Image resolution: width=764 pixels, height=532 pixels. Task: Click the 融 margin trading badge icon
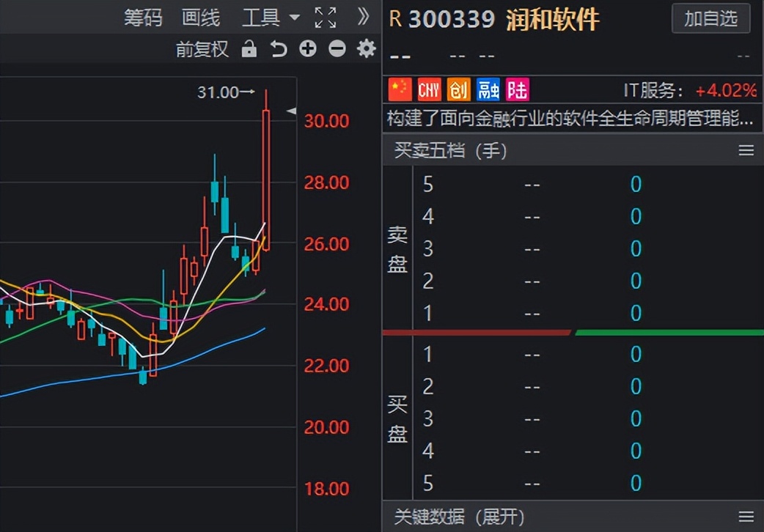coord(488,89)
